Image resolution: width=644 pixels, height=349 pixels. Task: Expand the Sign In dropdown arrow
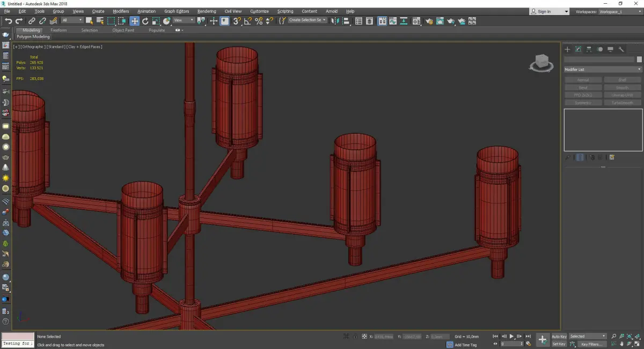point(566,11)
